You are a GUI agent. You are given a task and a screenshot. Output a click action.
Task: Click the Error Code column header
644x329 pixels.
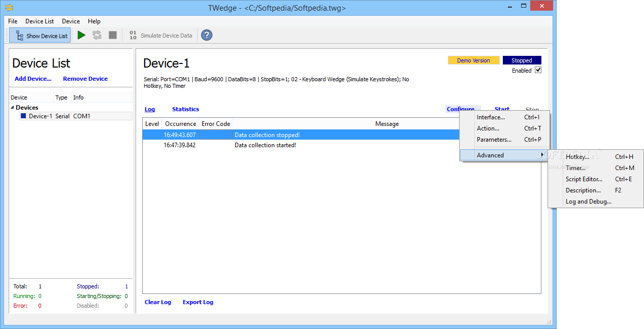(216, 124)
